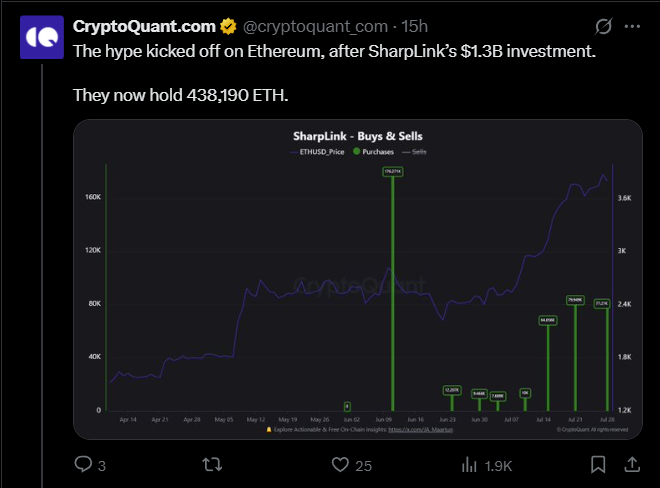
Task: Click the CryptoQuant.com display name
Action: (144, 27)
